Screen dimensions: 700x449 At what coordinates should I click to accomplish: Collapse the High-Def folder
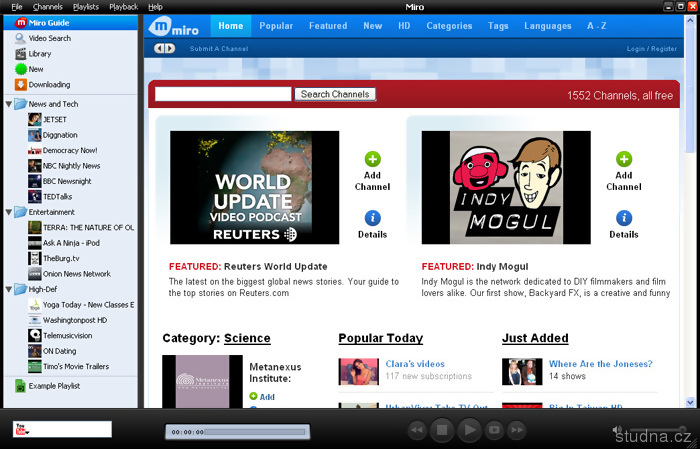tap(8, 289)
